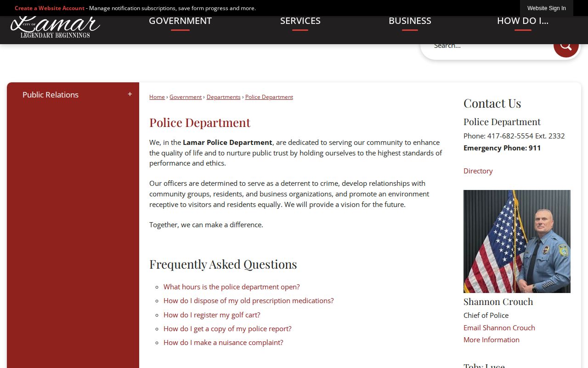Click Email Shannon Crouch link

499,328
